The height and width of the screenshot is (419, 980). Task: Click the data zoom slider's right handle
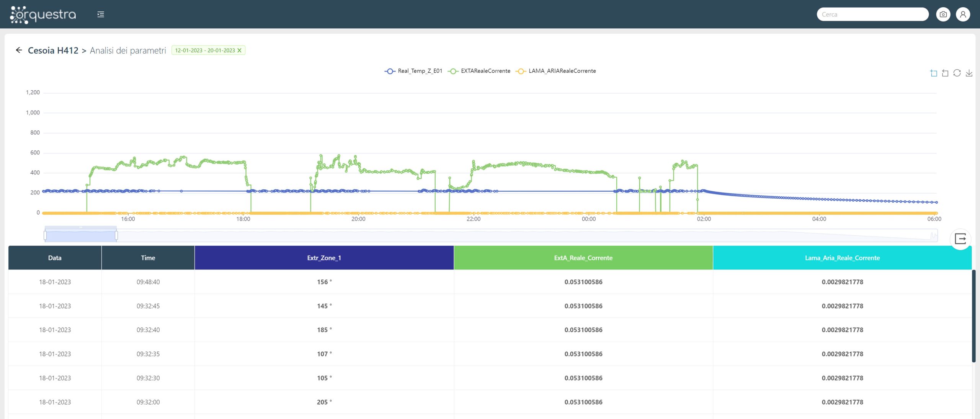(116, 235)
